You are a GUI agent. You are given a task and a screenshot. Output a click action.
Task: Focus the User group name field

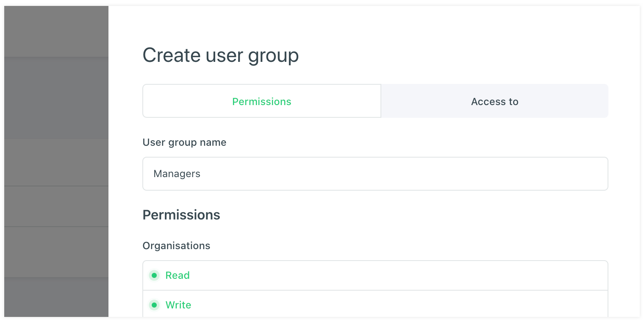click(375, 174)
